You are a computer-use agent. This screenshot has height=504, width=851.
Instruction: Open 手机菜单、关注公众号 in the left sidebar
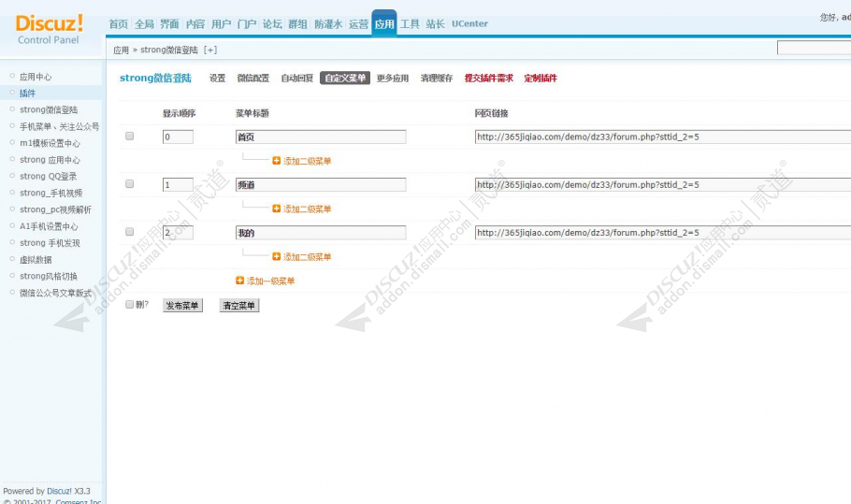tap(60, 126)
